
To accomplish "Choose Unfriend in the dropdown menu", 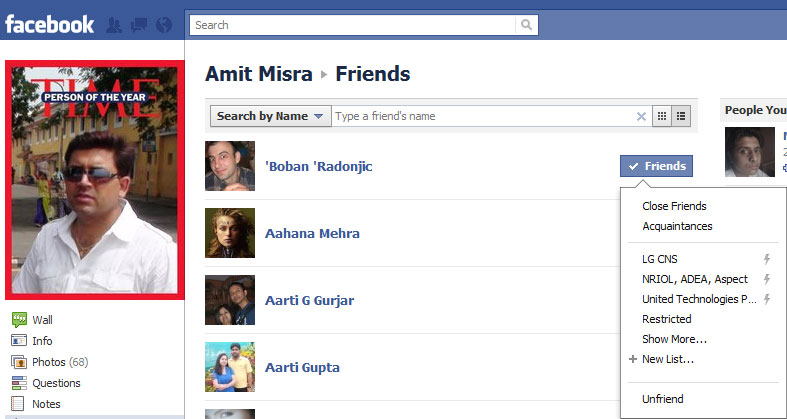I will click(x=663, y=399).
